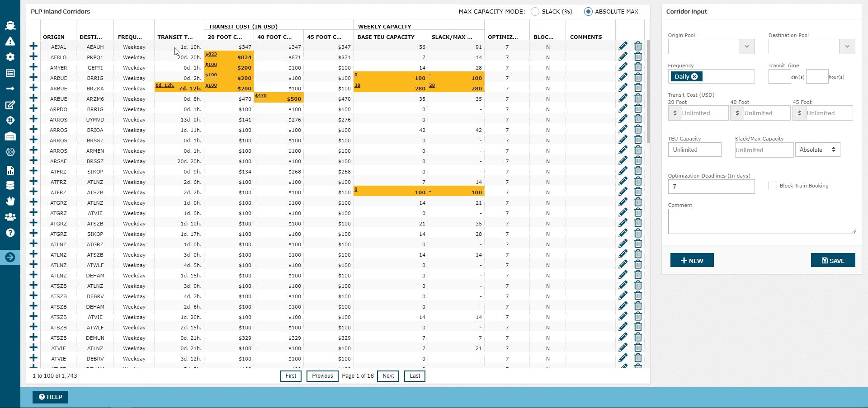Go to the Next page
Image resolution: width=868 pixels, height=408 pixels.
pos(388,376)
